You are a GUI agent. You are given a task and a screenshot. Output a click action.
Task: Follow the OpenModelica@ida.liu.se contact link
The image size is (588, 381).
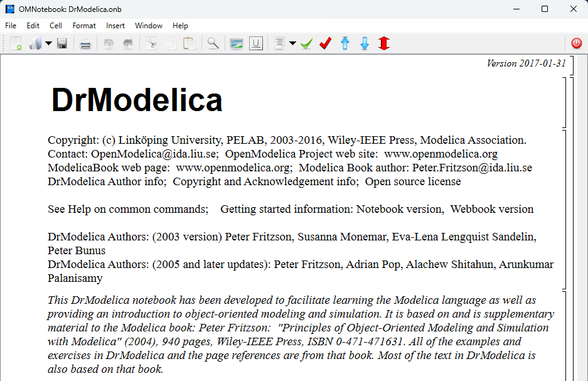(154, 154)
